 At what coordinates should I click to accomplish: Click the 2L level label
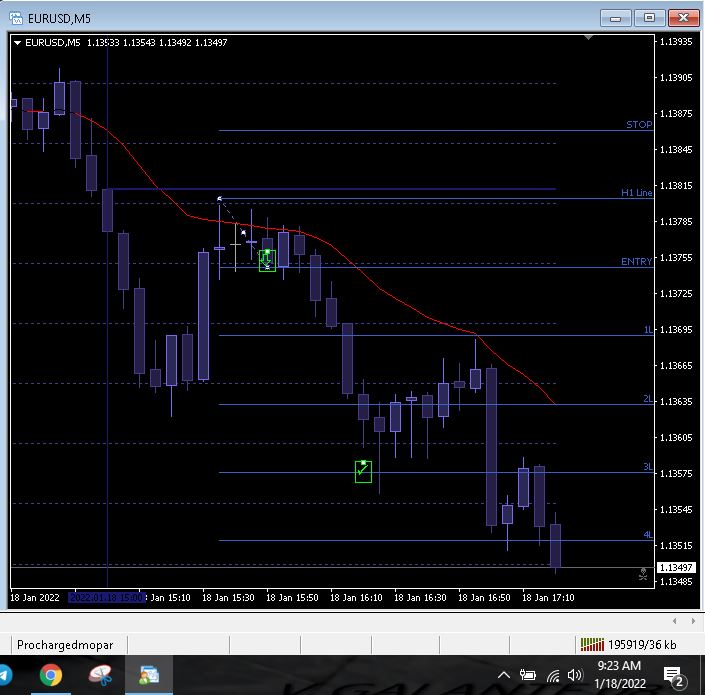pos(647,399)
